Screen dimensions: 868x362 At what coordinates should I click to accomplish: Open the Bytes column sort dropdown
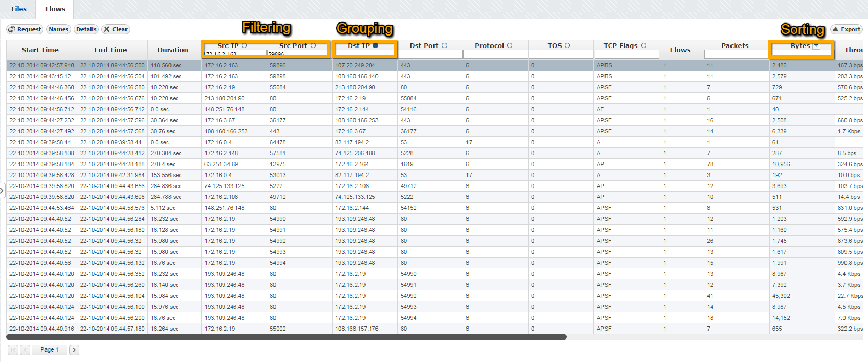point(816,46)
